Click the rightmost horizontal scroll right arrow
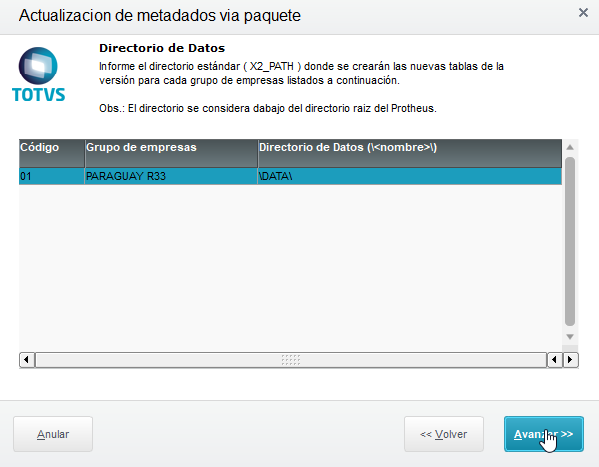The image size is (599, 467). (x=570, y=360)
